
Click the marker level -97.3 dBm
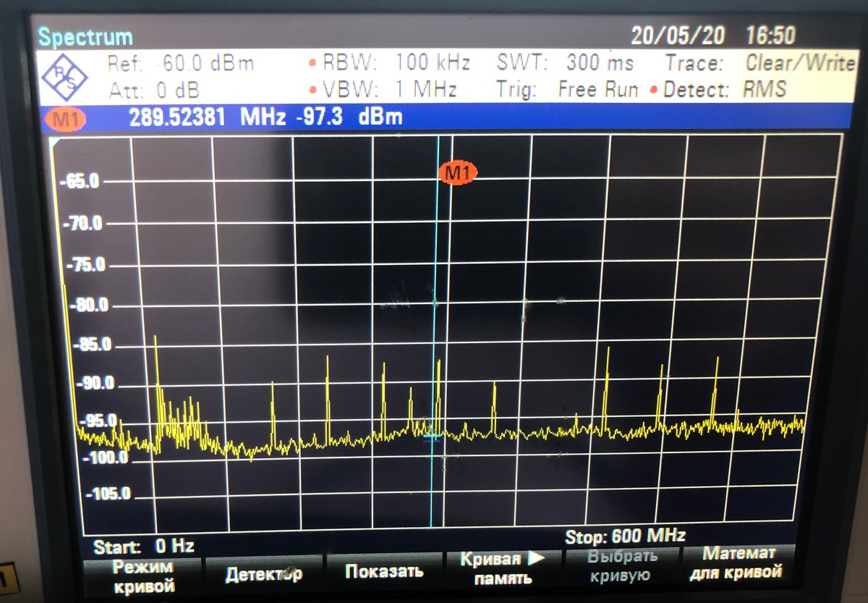click(349, 118)
